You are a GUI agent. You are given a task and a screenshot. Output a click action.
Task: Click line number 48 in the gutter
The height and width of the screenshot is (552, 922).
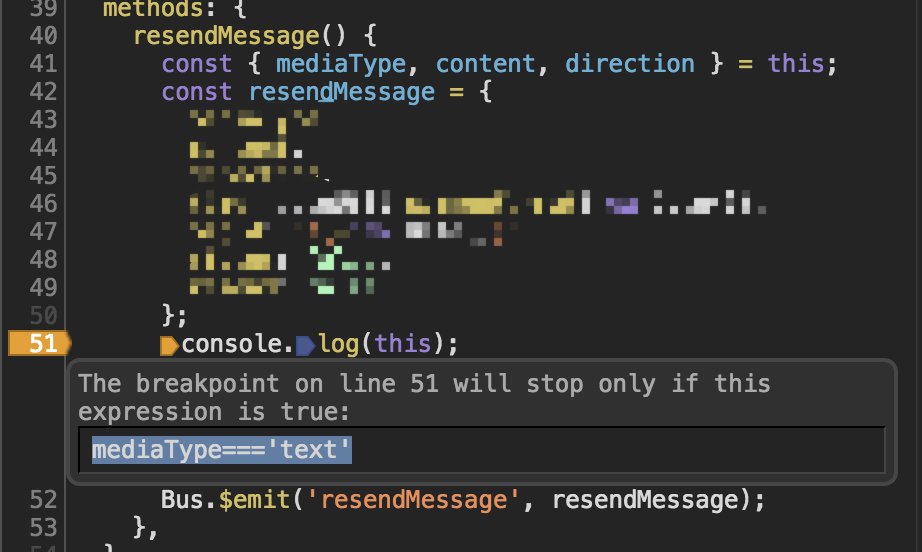click(x=44, y=260)
